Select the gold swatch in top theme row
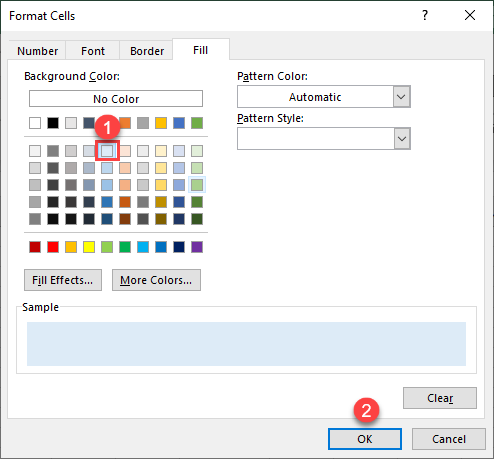Screen dimensions: 494x459 point(161,123)
